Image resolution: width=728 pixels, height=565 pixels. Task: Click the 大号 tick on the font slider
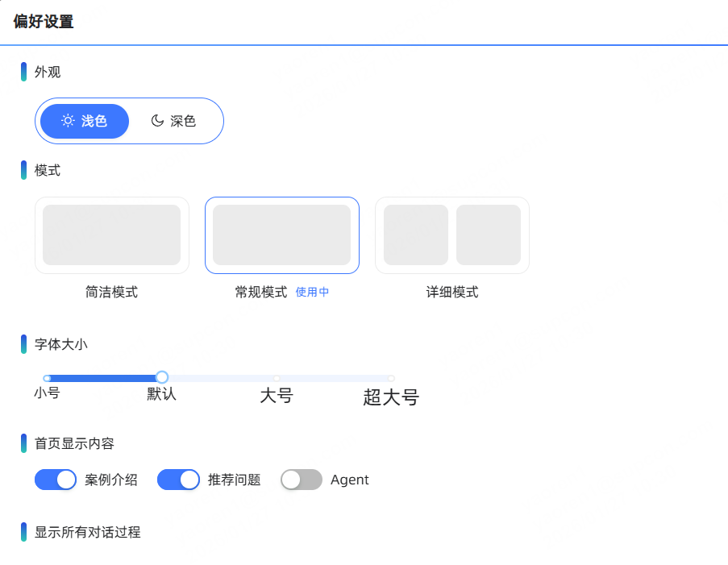click(277, 376)
